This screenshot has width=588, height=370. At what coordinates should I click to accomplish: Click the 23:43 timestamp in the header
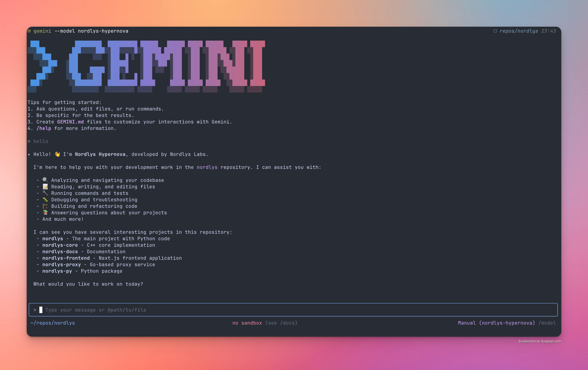click(548, 31)
